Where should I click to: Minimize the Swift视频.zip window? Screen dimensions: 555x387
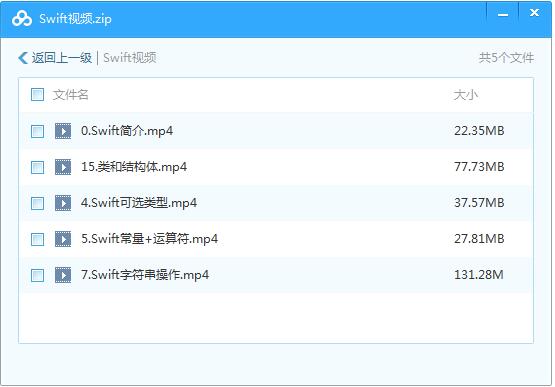point(503,15)
